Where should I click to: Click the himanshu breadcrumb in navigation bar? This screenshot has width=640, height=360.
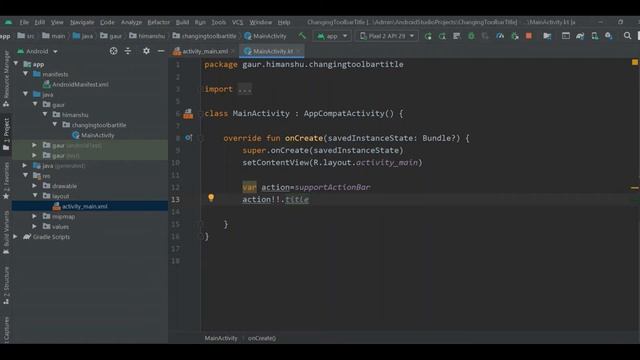point(147,36)
